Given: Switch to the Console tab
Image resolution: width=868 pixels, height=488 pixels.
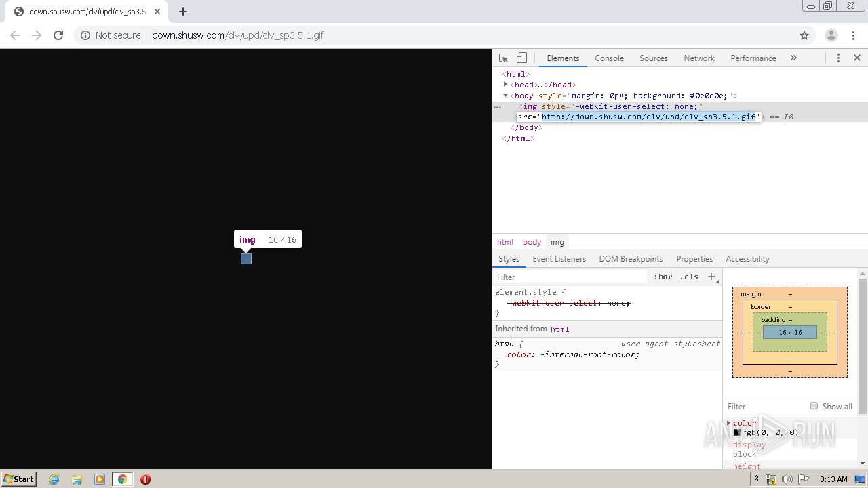Looking at the screenshot, I should [x=609, y=58].
